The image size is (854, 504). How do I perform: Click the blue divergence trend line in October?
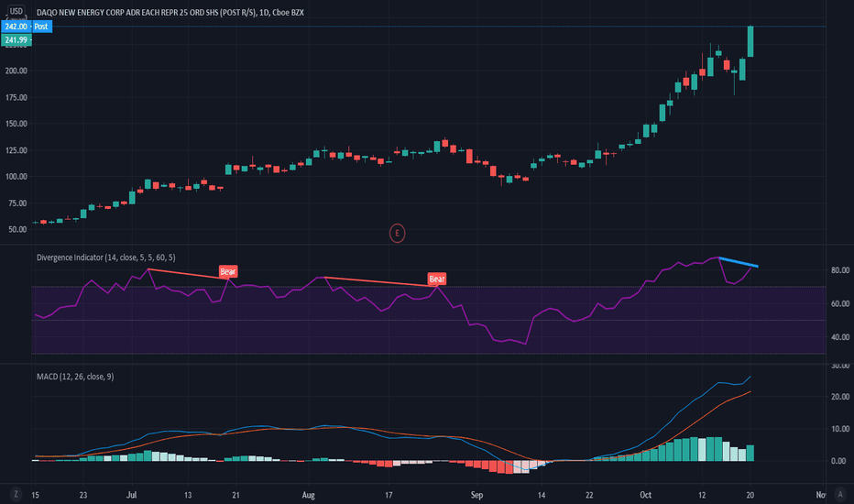click(x=738, y=262)
